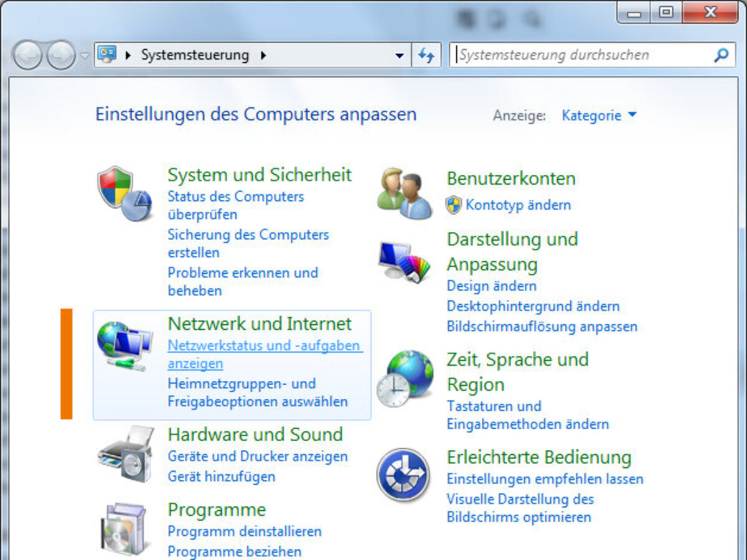747x560 pixels.
Task: Minimize the Systemsteuerung window
Action: click(x=634, y=12)
